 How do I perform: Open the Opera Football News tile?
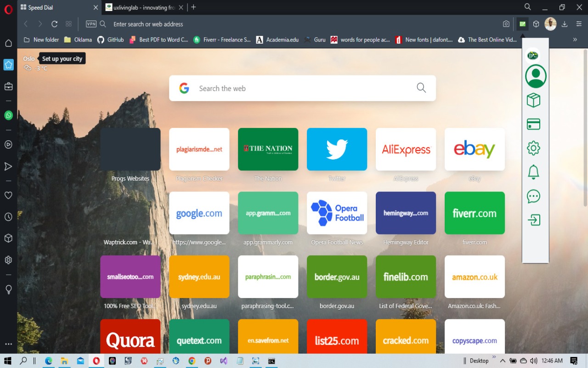pyautogui.click(x=337, y=213)
